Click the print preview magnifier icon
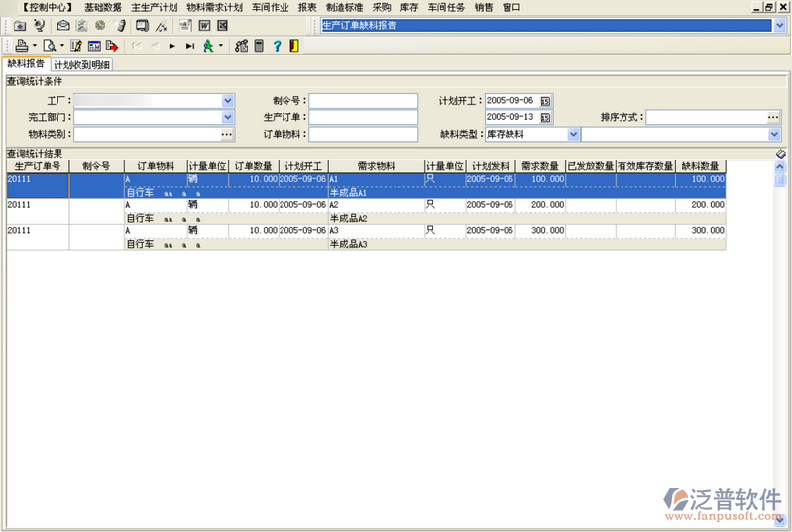Screen dimensions: 792x532 tap(48, 46)
